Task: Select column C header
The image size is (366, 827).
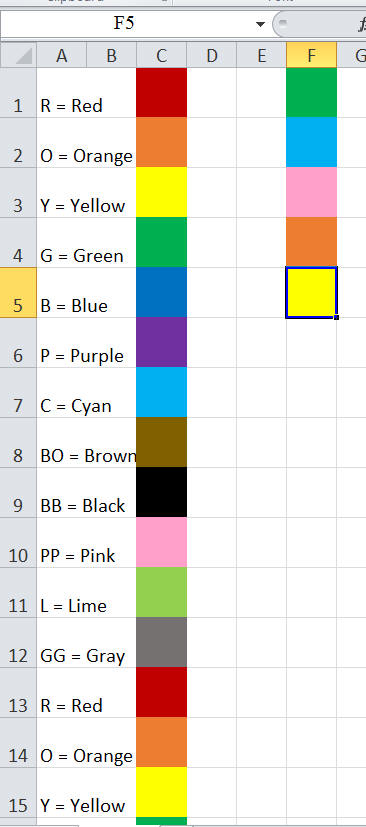Action: coord(161,55)
